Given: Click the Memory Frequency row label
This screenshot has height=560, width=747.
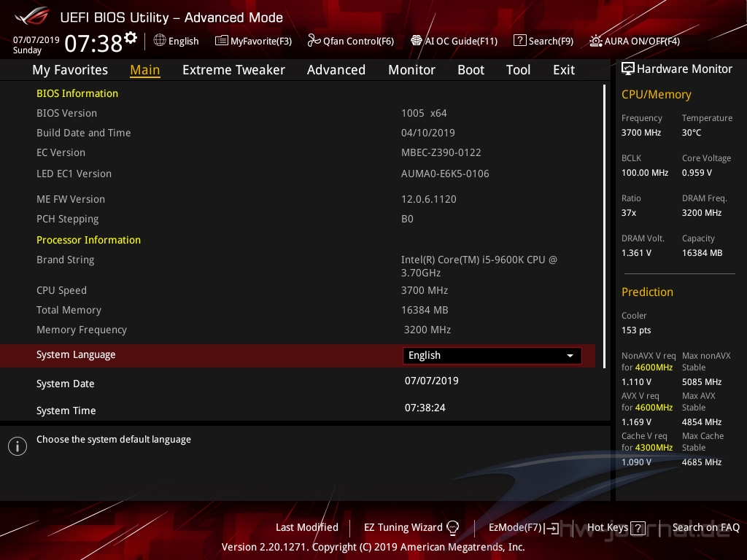Looking at the screenshot, I should [x=82, y=330].
